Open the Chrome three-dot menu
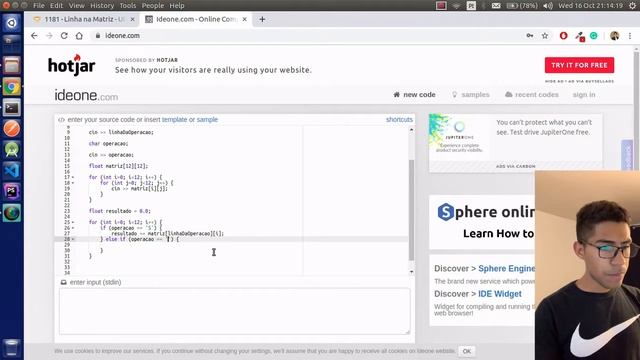 [x=630, y=36]
